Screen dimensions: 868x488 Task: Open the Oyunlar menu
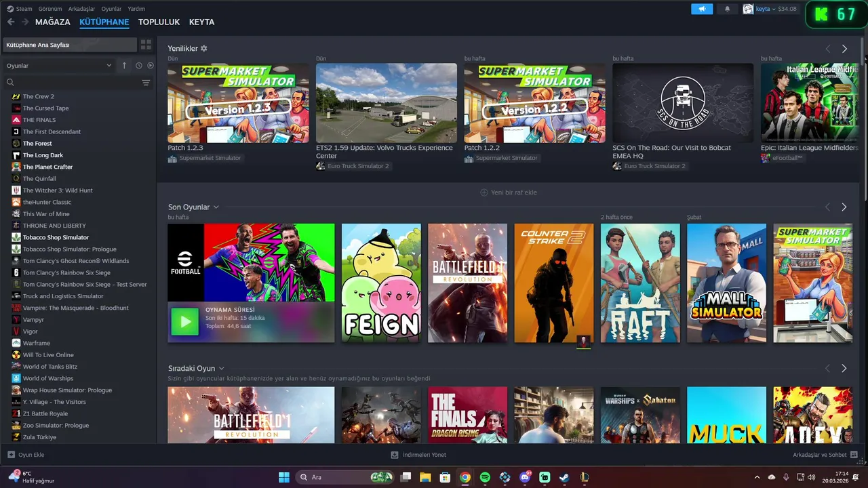[112, 9]
